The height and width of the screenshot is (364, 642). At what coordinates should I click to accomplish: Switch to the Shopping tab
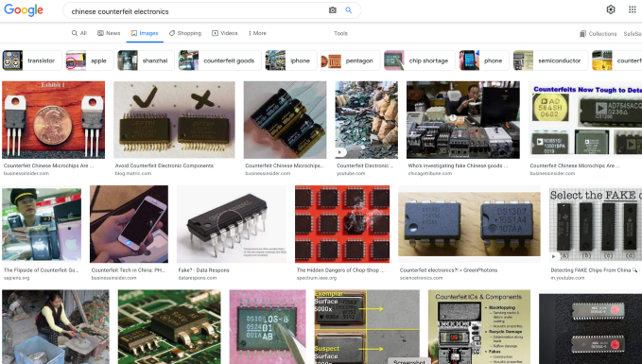click(185, 33)
